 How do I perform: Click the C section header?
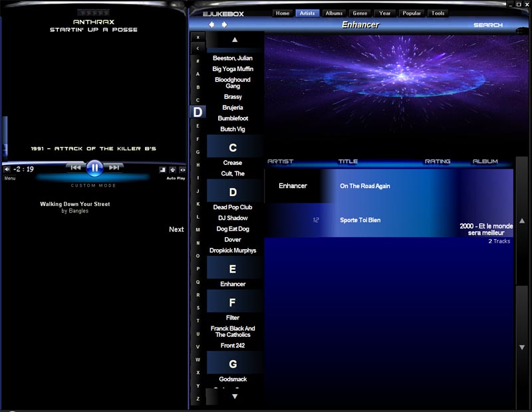pyautogui.click(x=235, y=147)
